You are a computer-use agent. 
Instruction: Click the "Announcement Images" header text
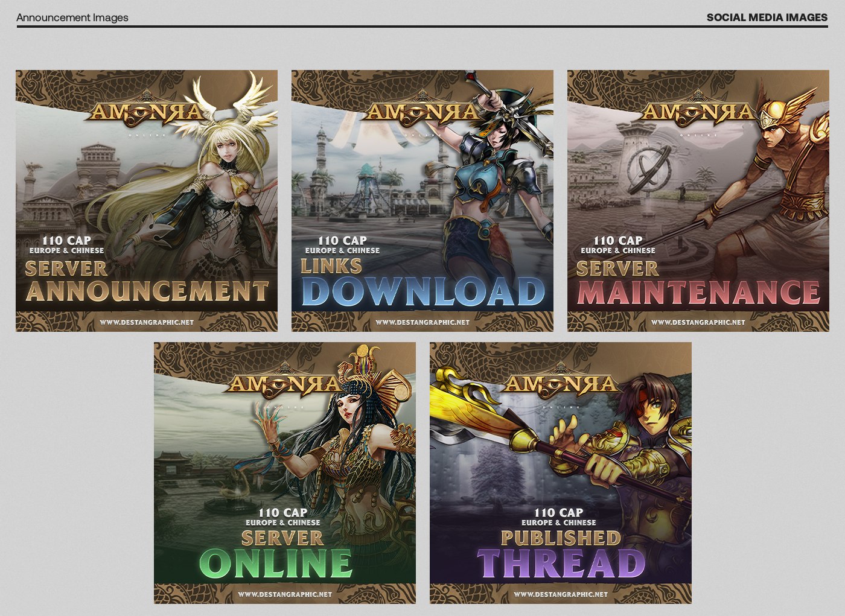pyautogui.click(x=72, y=17)
